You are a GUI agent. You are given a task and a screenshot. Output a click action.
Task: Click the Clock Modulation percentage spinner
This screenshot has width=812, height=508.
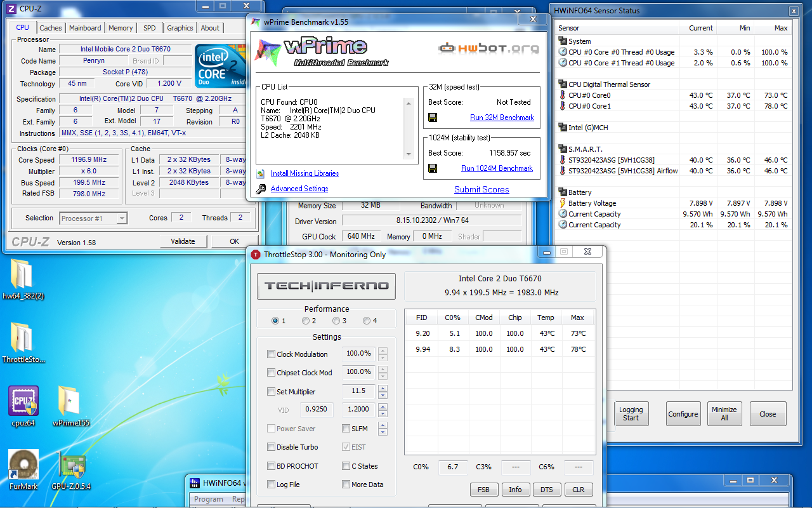pyautogui.click(x=383, y=354)
